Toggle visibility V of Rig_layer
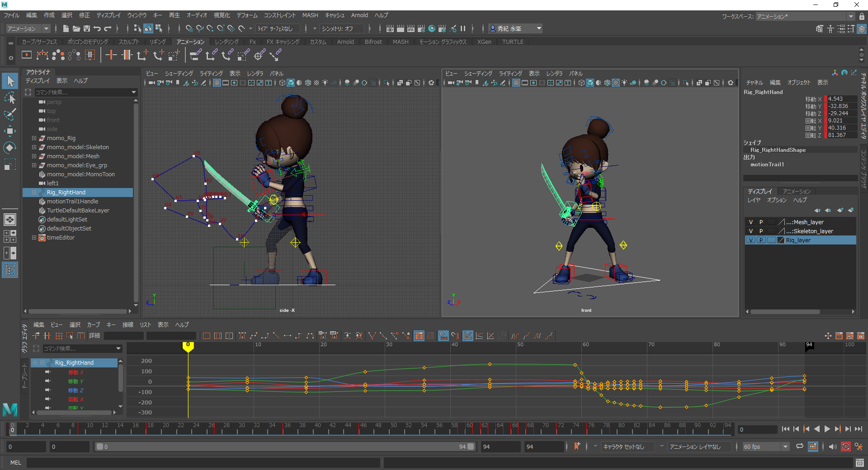This screenshot has height=470, width=868. [751, 240]
